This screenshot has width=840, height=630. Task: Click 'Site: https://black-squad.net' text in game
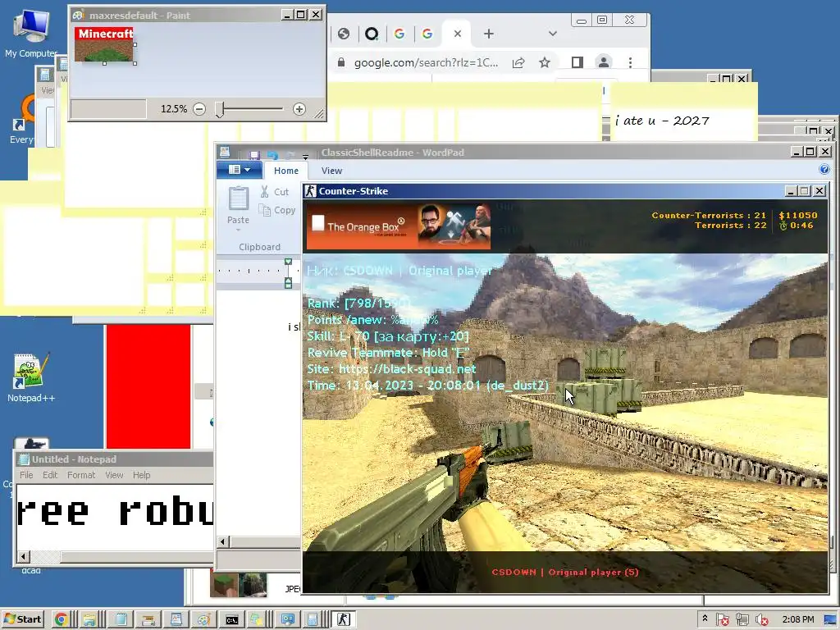click(391, 369)
